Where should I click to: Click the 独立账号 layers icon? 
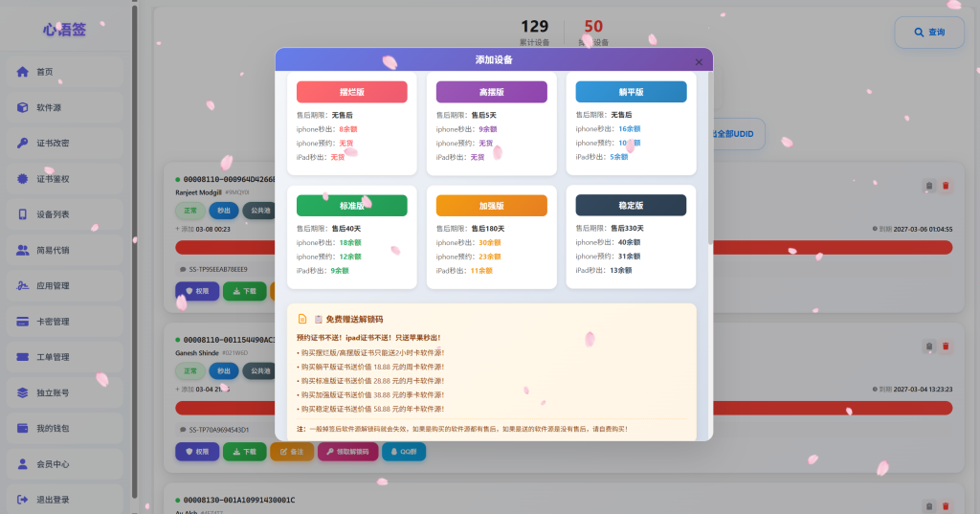point(23,392)
